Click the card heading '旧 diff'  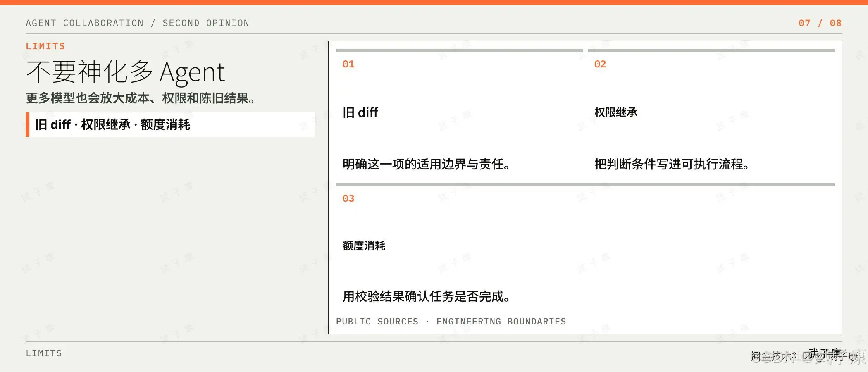360,112
